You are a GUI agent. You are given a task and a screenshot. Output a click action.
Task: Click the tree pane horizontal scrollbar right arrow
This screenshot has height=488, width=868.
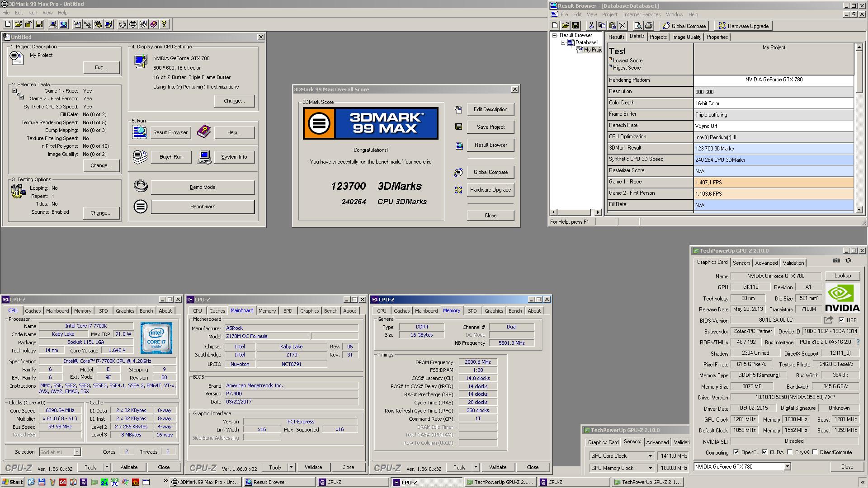click(598, 212)
